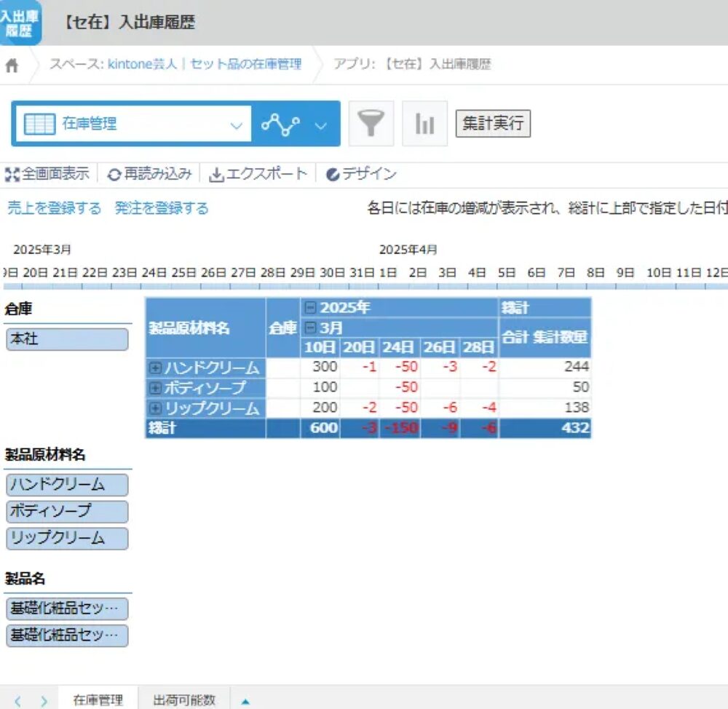The width and height of the screenshot is (728, 709).
Task: Click the 入出庫履歴 app icon
Action: [20, 22]
